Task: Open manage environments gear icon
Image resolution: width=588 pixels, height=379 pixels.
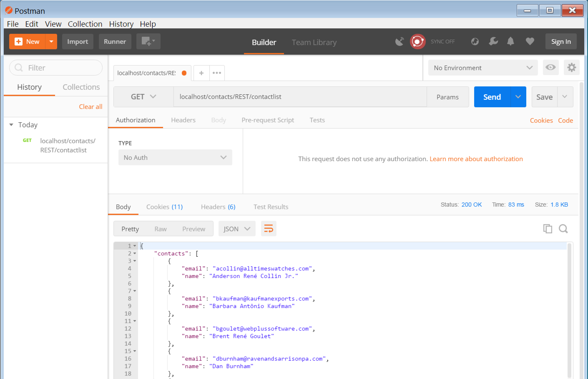Action: [x=572, y=67]
